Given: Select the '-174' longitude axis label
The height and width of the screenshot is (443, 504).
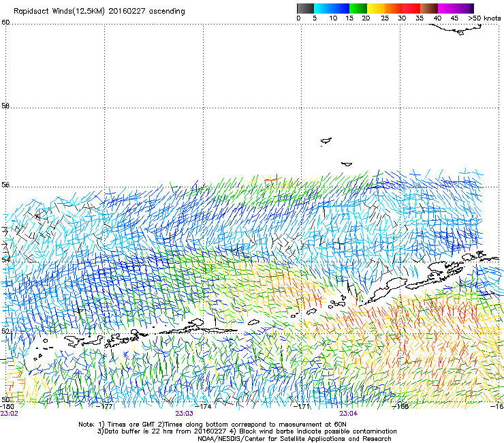Looking at the screenshot, I should click(204, 406).
